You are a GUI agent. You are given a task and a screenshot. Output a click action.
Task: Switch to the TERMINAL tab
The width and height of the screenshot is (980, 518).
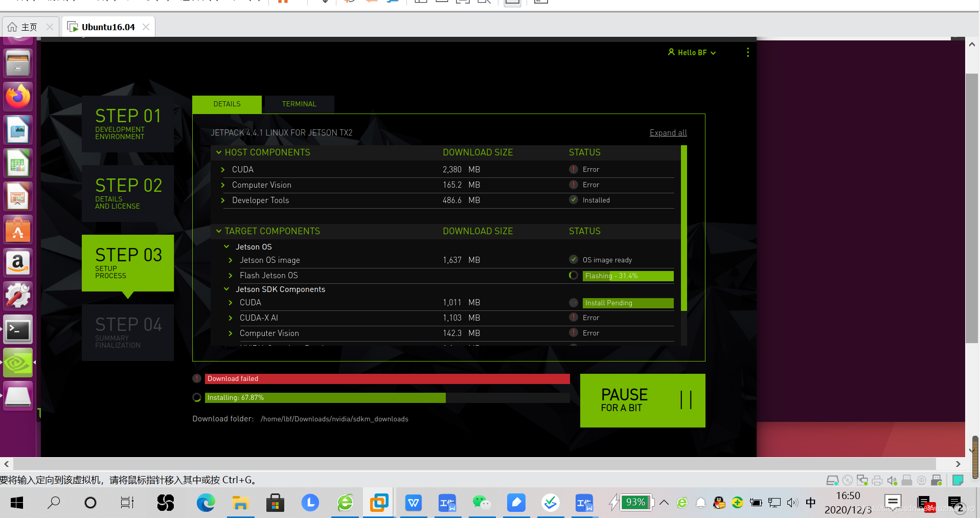point(299,104)
